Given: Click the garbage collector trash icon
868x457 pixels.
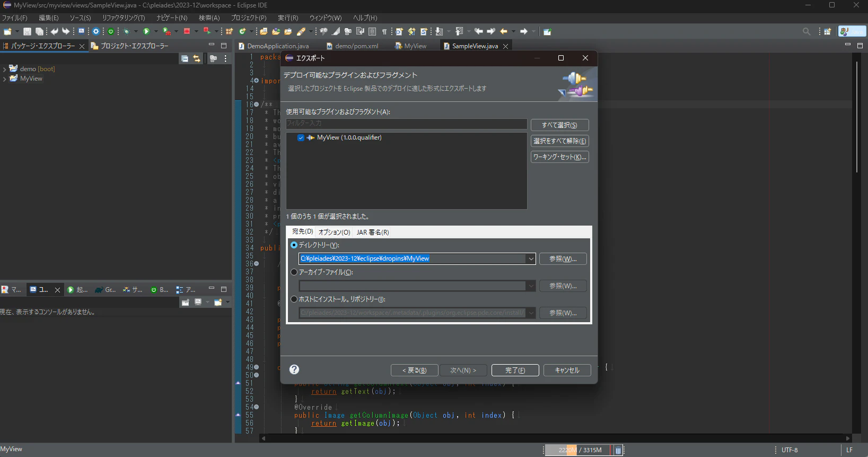Looking at the screenshot, I should pos(618,451).
